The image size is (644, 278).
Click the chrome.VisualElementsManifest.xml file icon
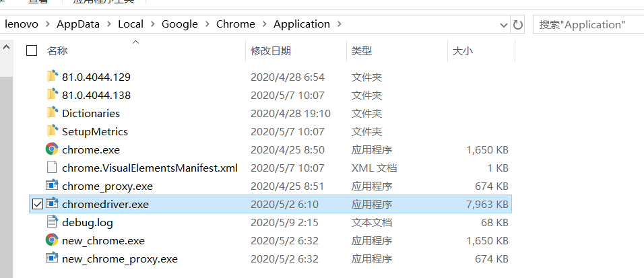pyautogui.click(x=52, y=168)
